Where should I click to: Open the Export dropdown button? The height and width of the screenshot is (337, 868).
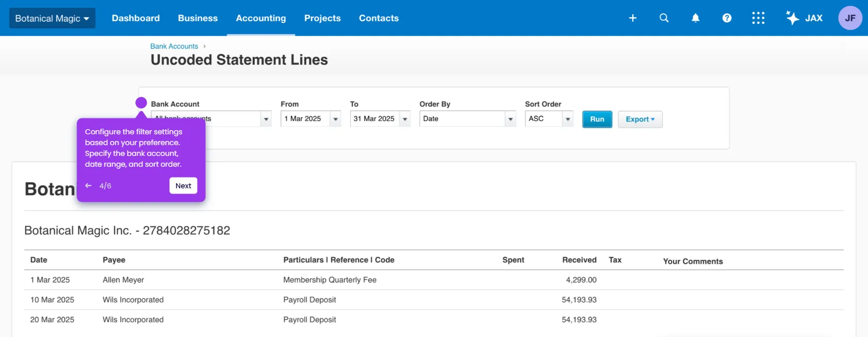[640, 119]
